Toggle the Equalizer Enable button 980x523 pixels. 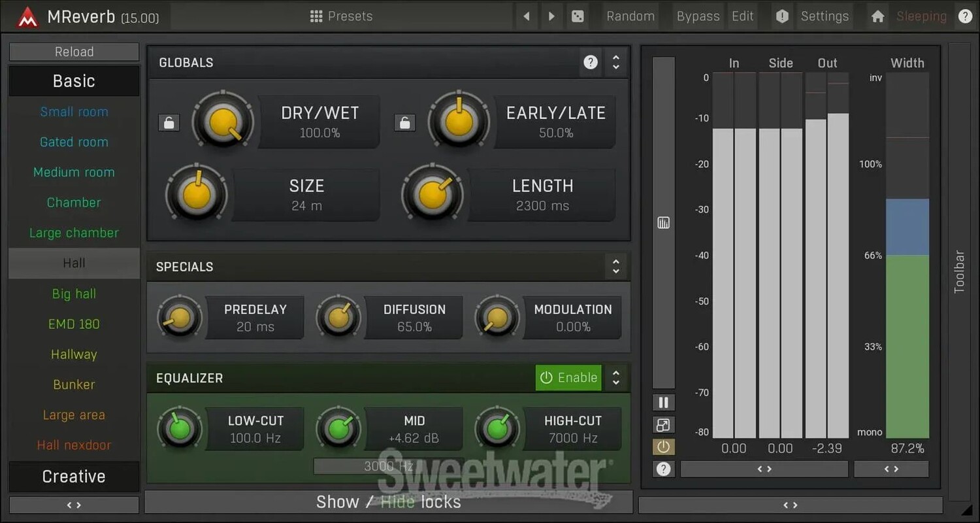569,378
